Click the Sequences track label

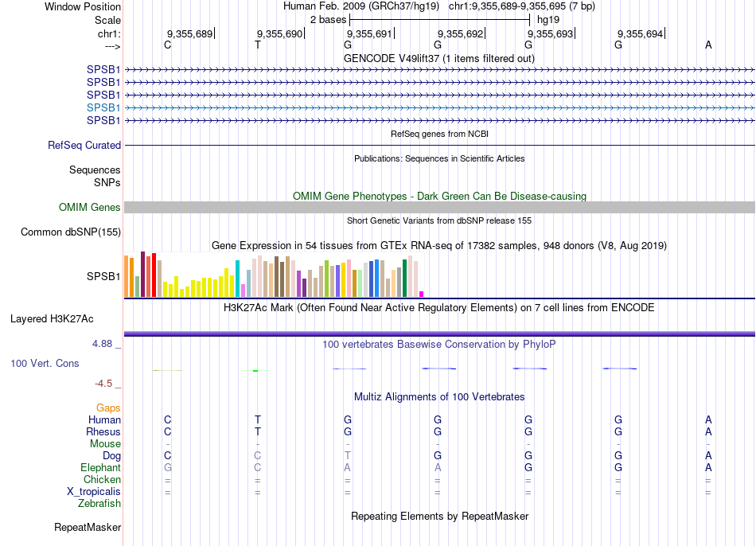coord(95,170)
